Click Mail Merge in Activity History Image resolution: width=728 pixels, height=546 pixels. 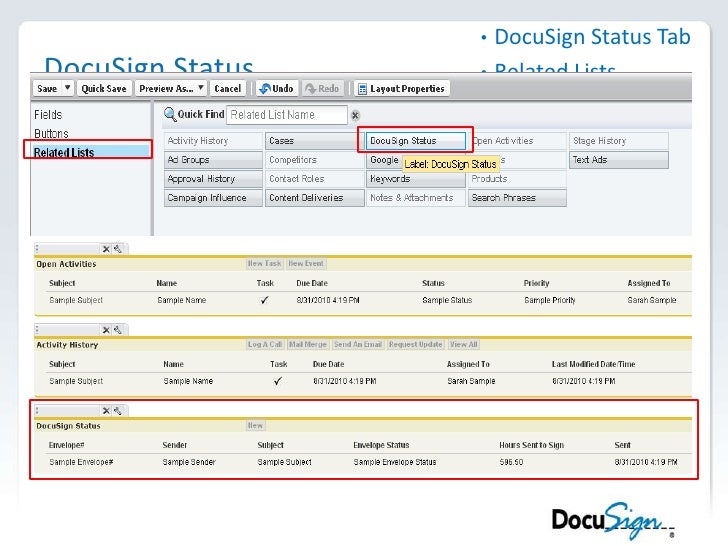[308, 344]
